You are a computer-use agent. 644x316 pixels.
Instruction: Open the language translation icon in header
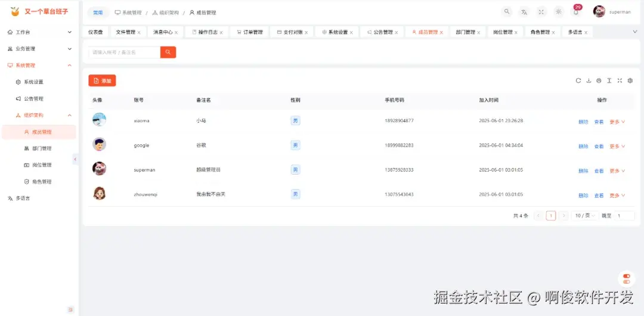tap(524, 12)
